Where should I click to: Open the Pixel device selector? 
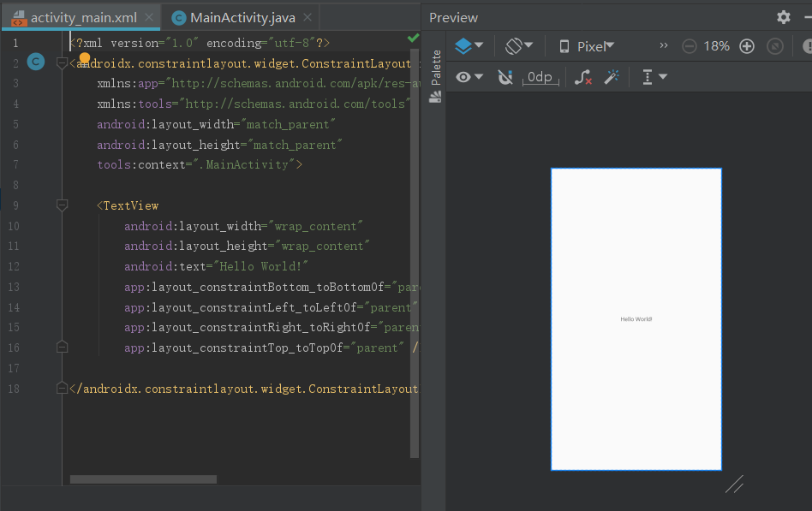tap(587, 46)
